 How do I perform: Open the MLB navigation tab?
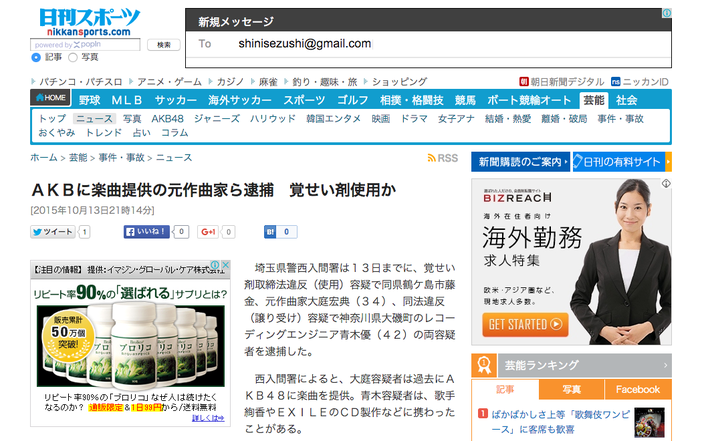pos(127,100)
